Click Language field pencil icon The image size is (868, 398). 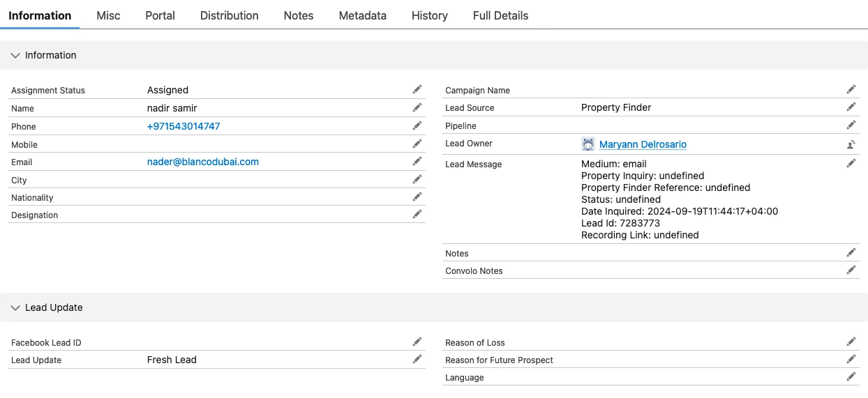(x=851, y=376)
